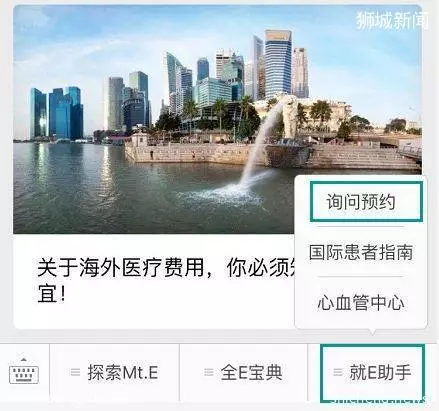Click the blue glass towers in the photo

click(57, 113)
